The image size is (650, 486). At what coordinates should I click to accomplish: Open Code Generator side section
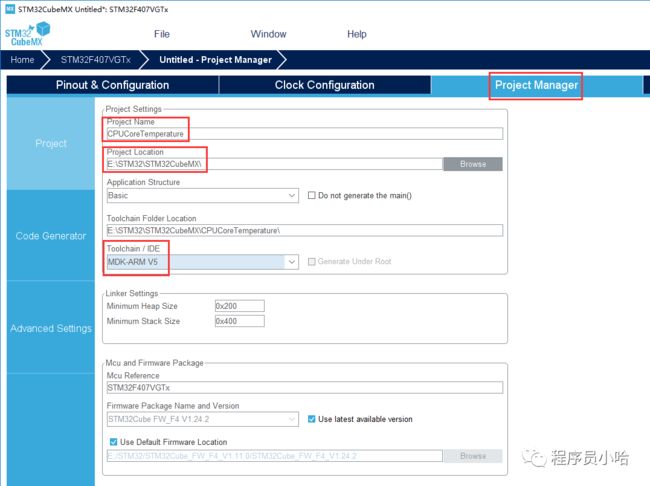click(x=51, y=236)
